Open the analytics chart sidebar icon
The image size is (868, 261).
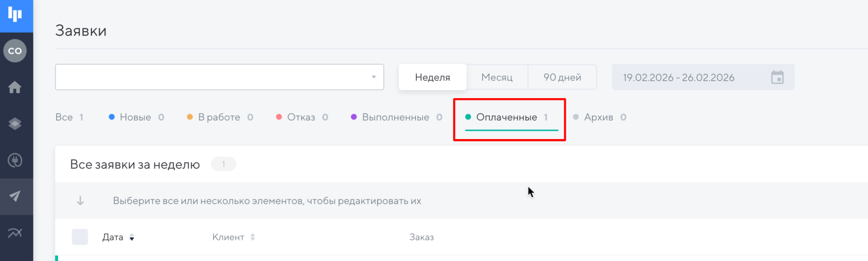tap(15, 233)
